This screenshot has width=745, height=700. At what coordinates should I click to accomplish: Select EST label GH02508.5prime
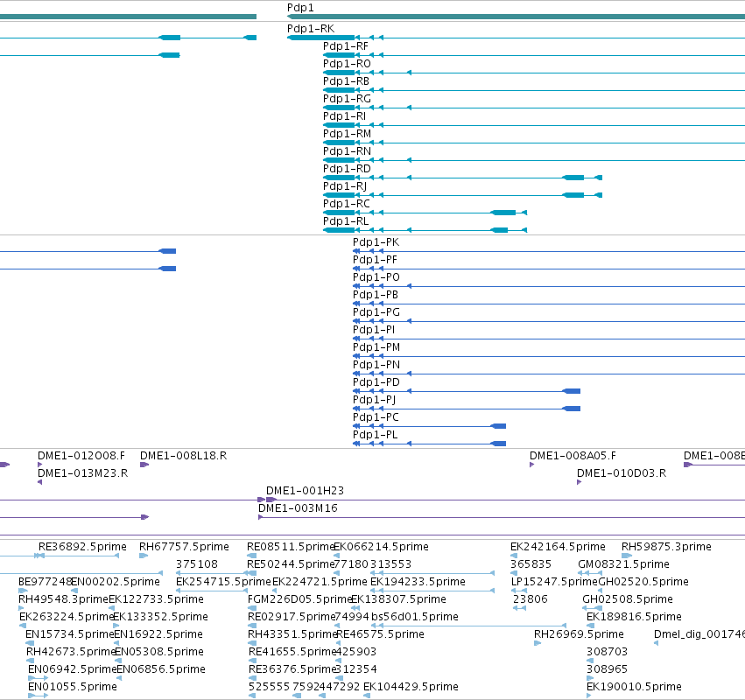628,599
